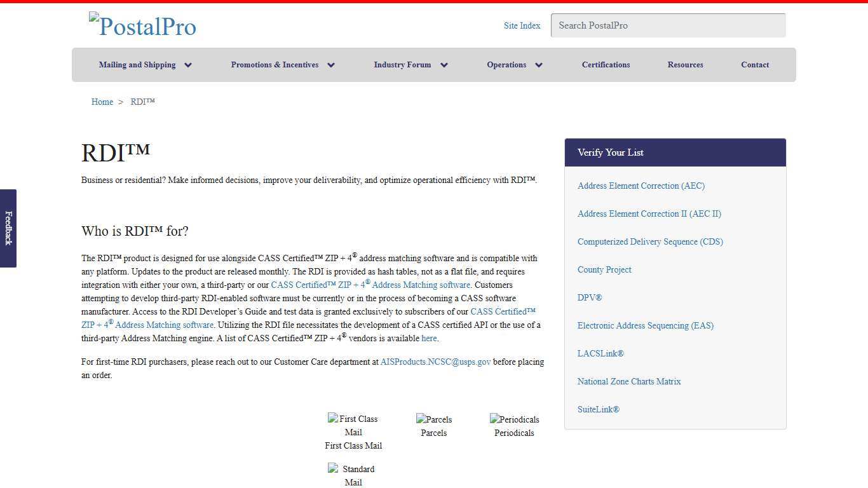
Task: Open the Certifications menu item
Action: (606, 65)
